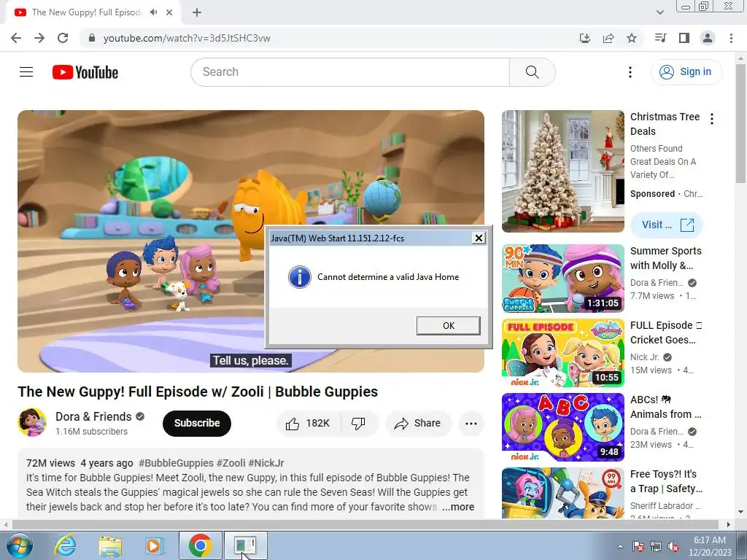
Task: Open File Explorer from the taskbar
Action: 110,545
